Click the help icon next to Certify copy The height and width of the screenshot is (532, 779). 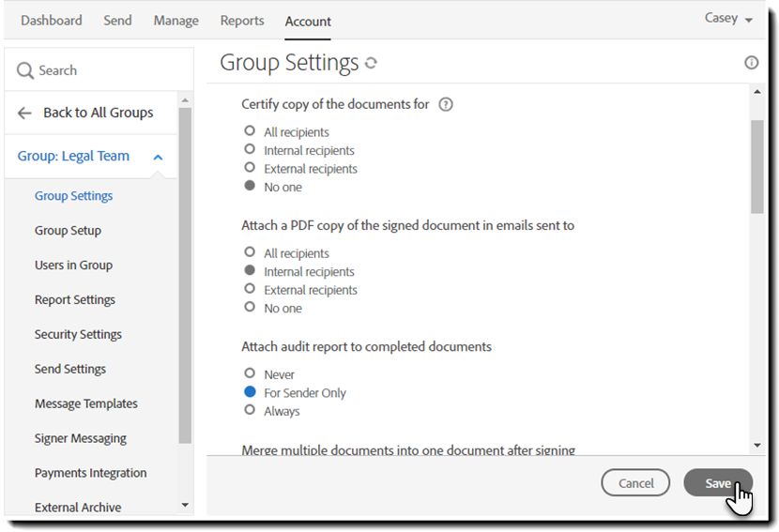(446, 104)
